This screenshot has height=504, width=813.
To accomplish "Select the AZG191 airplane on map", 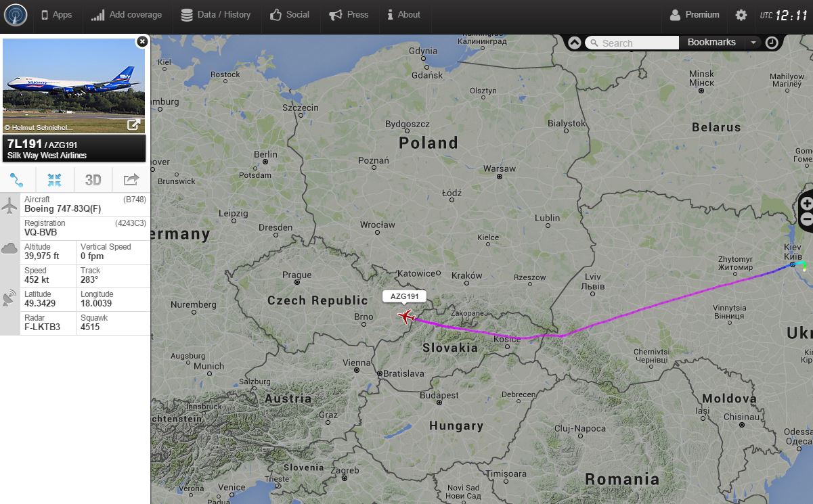I will 406,316.
